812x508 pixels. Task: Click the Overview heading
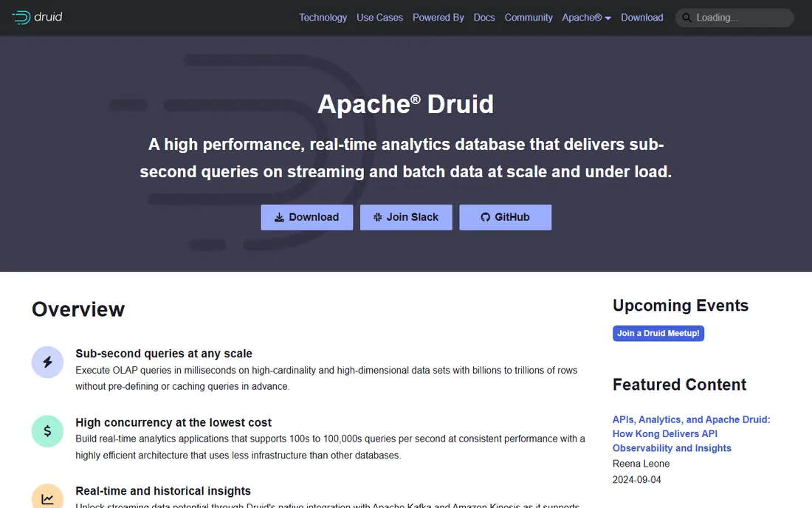(78, 309)
